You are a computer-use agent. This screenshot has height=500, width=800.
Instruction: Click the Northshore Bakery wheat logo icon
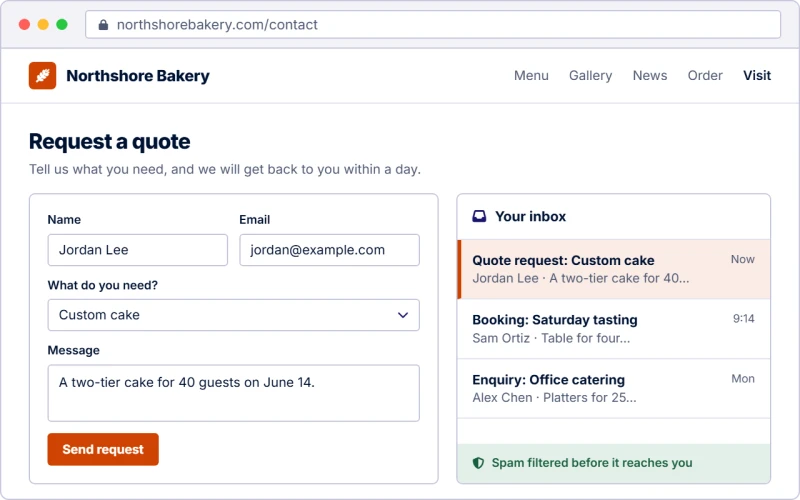click(42, 76)
